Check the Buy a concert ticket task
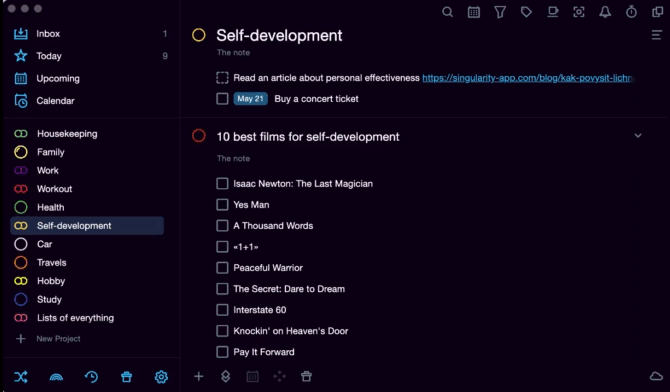The image size is (670, 392). pyautogui.click(x=222, y=99)
